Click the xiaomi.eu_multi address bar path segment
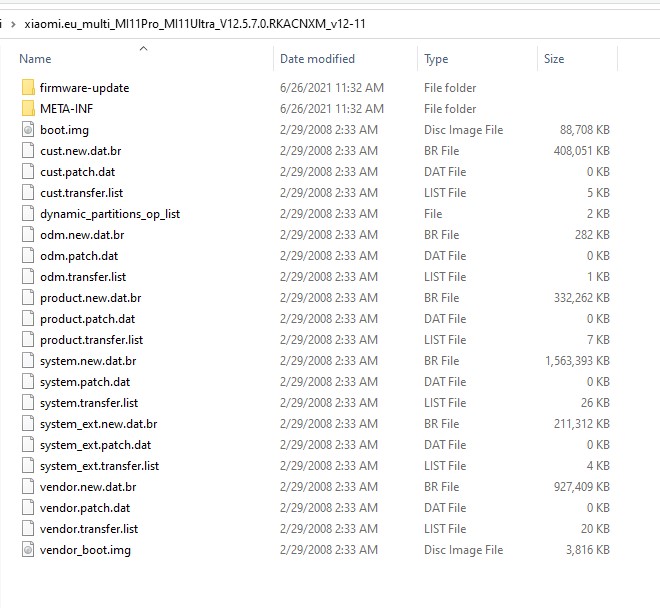660x608 pixels. (x=194, y=24)
